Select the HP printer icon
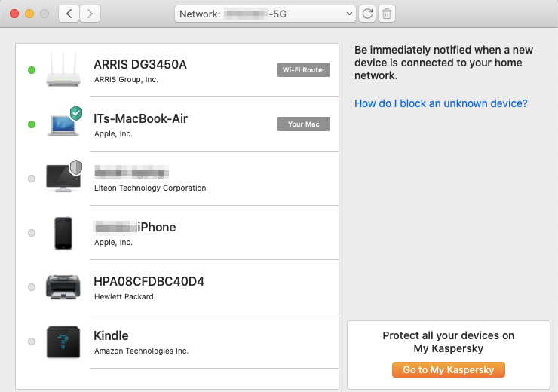Viewport: 558px width, 392px height. 63,287
